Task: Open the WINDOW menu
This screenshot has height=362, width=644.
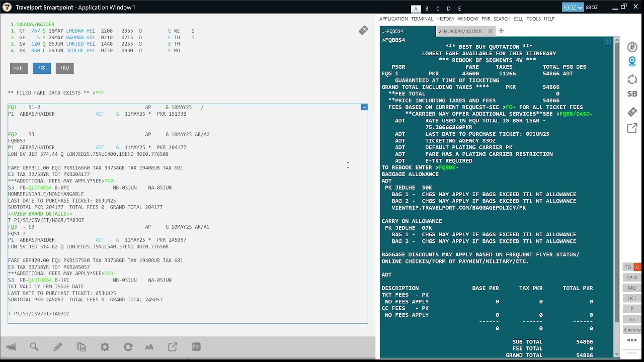Action: click(468, 19)
